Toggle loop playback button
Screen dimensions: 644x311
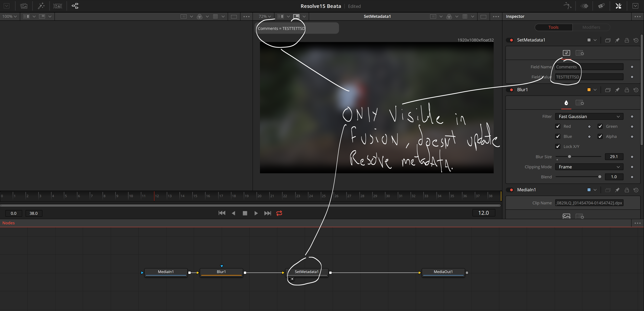279,213
